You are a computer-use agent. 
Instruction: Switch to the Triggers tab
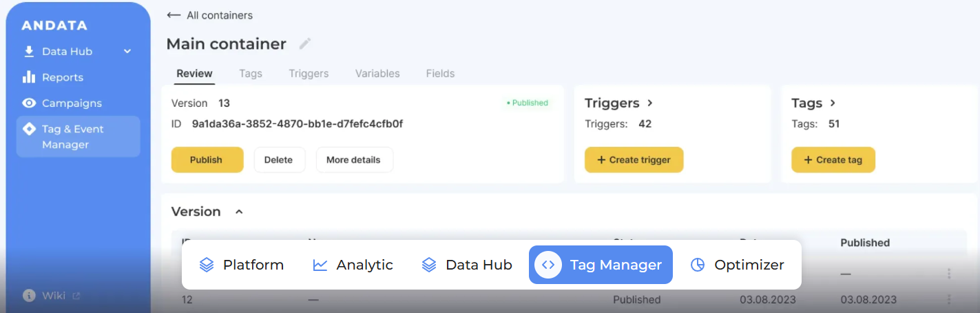tap(309, 74)
